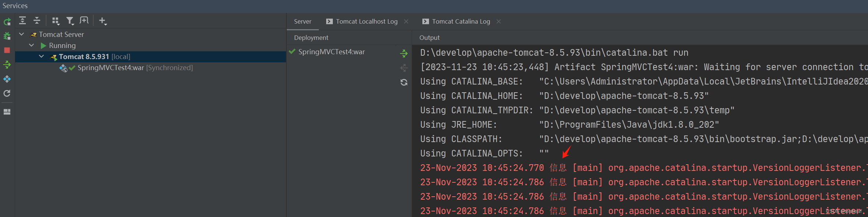
Task: Click the Artifact waiting for server line
Action: pyautogui.click(x=644, y=67)
